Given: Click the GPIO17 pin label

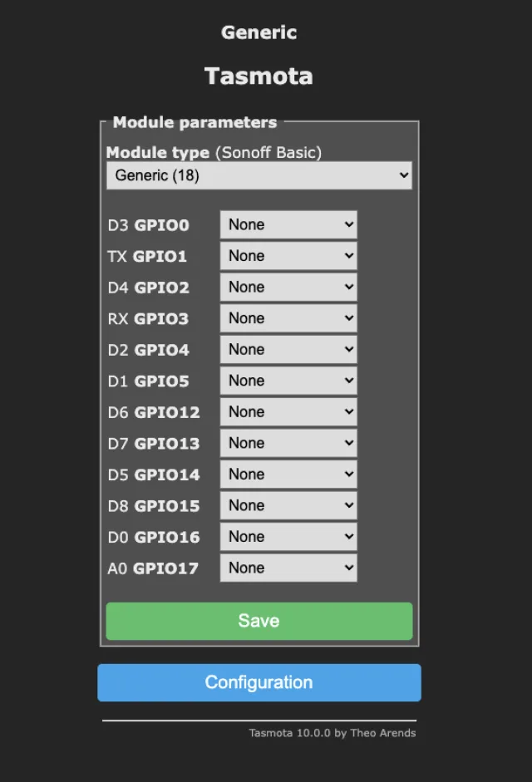Looking at the screenshot, I should [x=166, y=568].
